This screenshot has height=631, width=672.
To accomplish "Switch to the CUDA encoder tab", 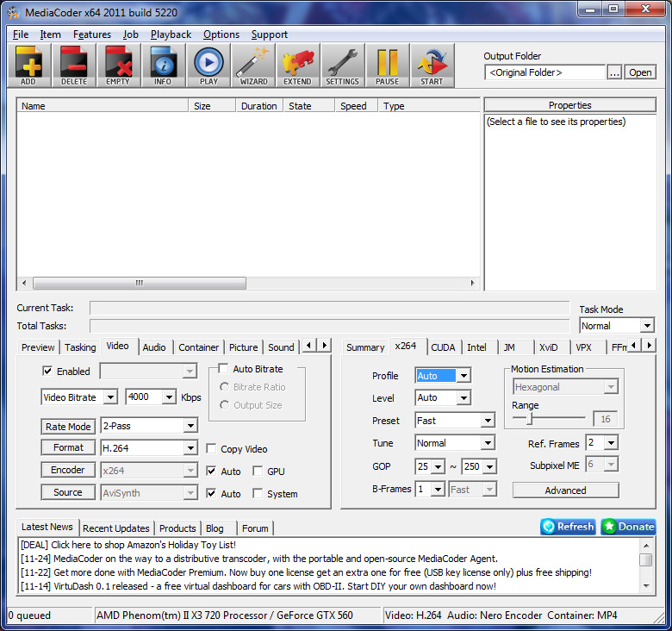I will (443, 347).
